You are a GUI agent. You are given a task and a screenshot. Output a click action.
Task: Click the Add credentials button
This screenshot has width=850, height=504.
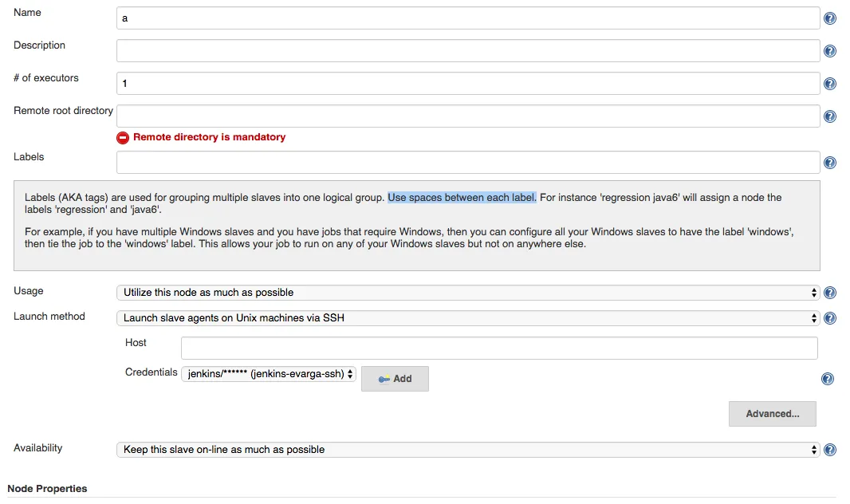tap(395, 379)
